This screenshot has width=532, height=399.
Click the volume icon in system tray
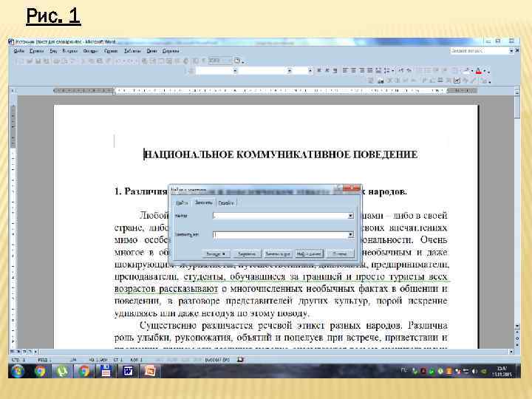474,371
